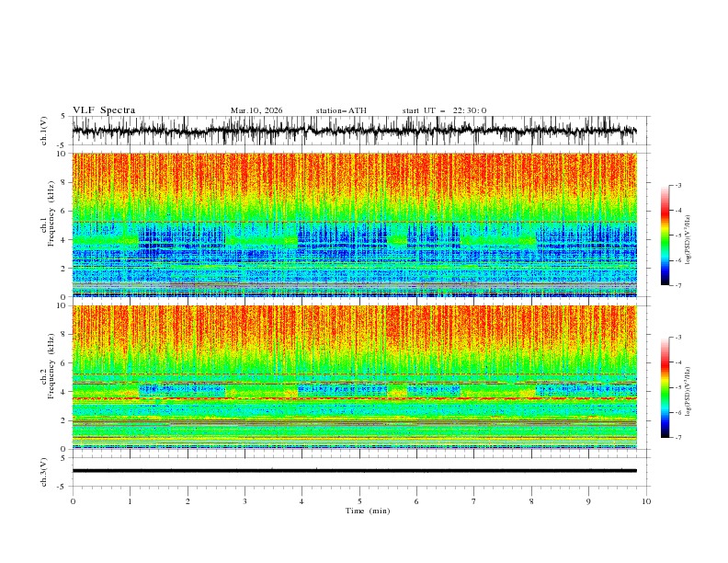Image resolution: width=728 pixels, height=563 pixels.
Task: Click the upper ch.1 PSD colorbar
Action: click(x=665, y=236)
